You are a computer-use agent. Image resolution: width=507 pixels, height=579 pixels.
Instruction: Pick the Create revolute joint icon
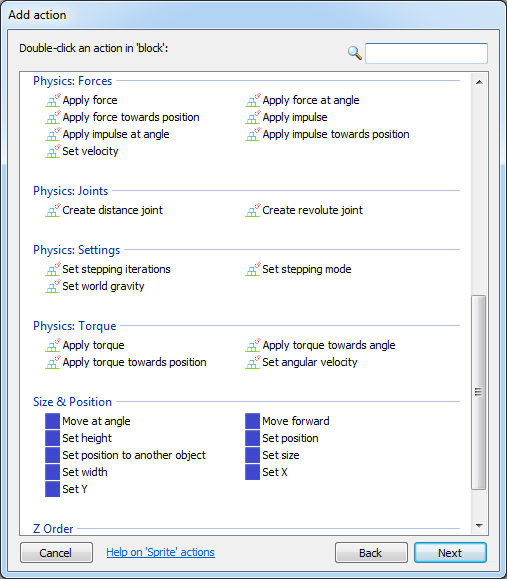(x=253, y=210)
